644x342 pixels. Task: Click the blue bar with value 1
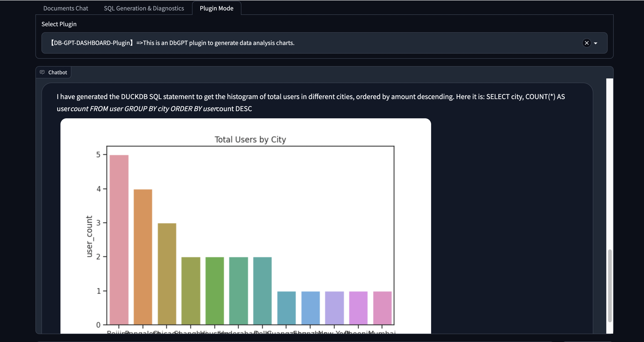click(x=310, y=308)
